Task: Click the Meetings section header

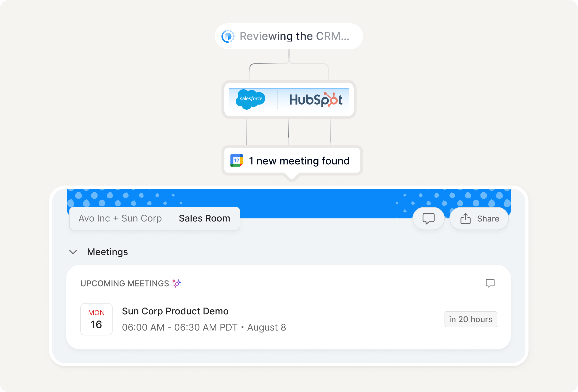Action: [x=107, y=252]
